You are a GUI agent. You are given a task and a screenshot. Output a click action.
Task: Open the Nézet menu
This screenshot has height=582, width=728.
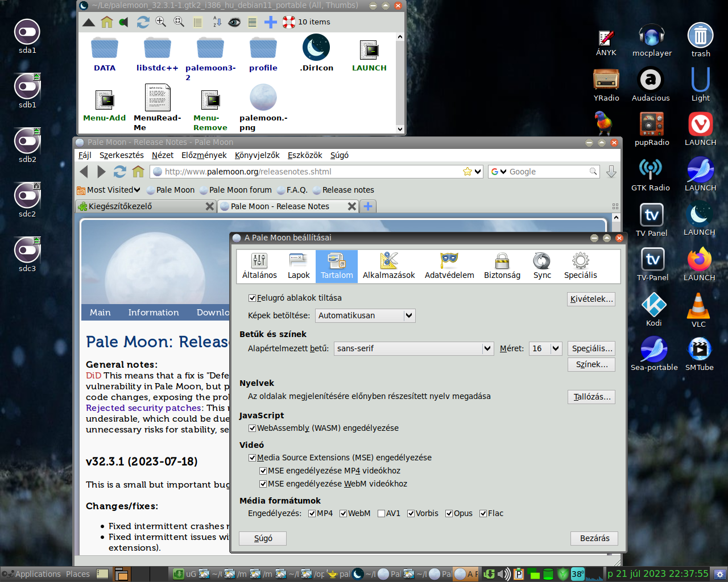163,155
